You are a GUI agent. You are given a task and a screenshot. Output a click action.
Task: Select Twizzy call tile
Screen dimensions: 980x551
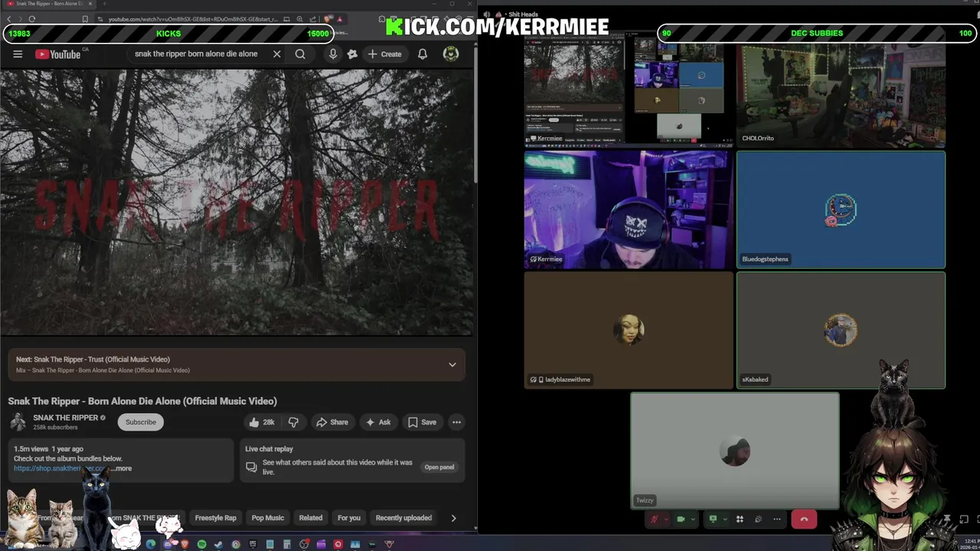pyautogui.click(x=735, y=451)
